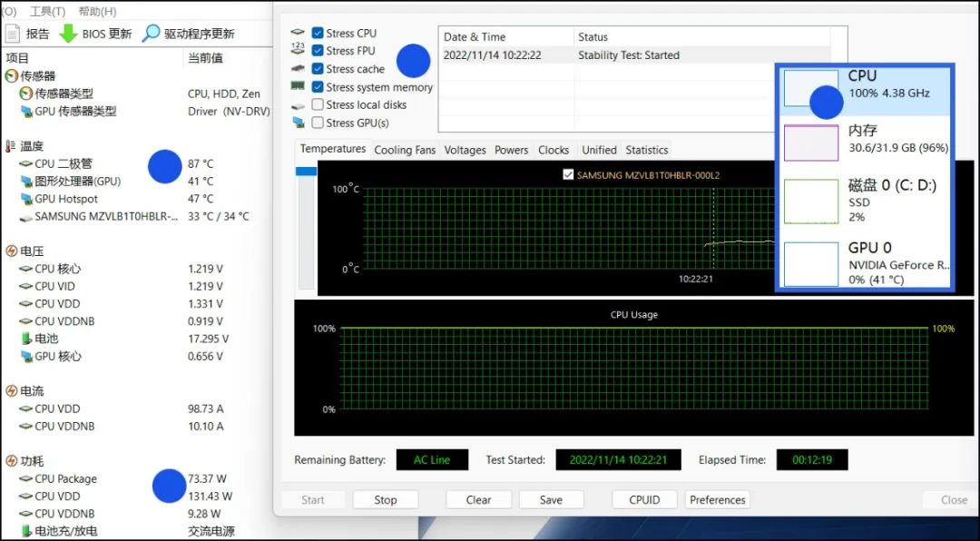Click the BIOS update green arrow icon

click(x=68, y=34)
